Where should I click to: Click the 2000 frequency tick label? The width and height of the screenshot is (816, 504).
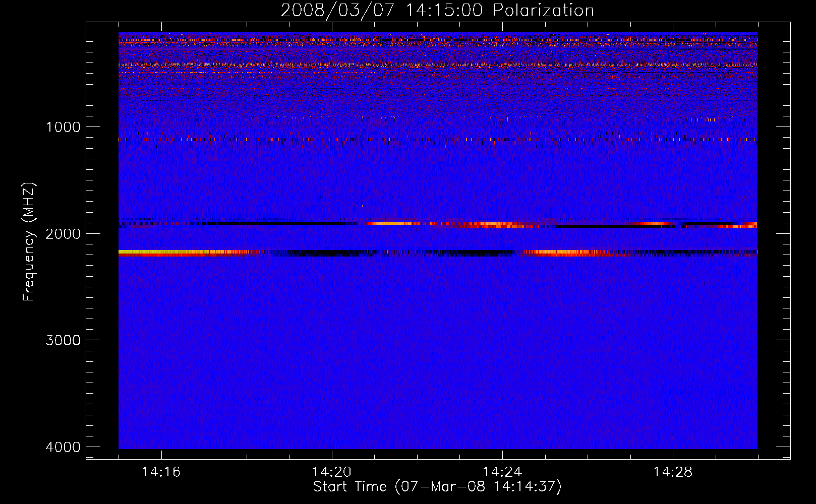pos(63,234)
